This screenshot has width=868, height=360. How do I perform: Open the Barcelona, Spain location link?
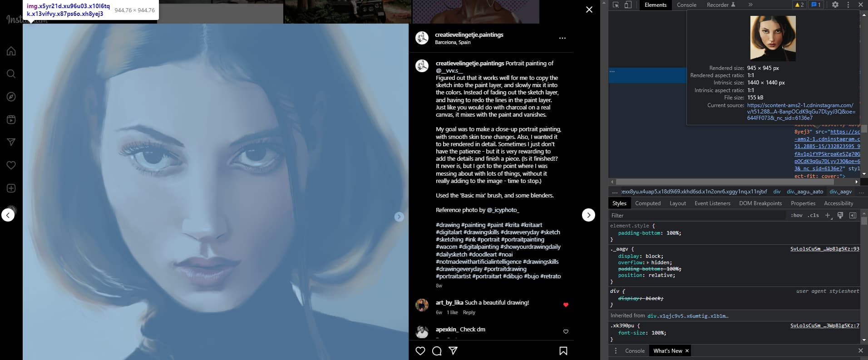pos(453,42)
